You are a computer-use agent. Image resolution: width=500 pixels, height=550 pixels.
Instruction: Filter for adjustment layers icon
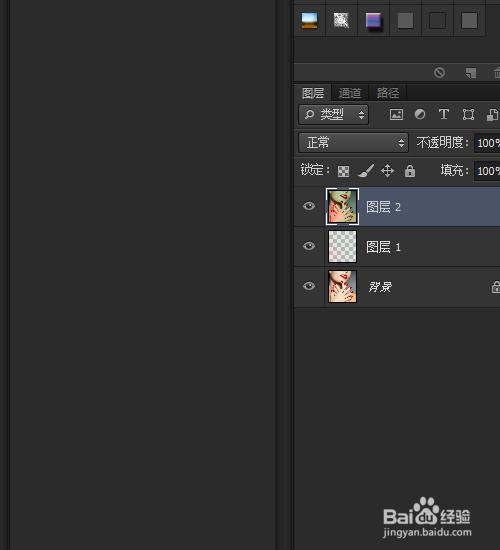tap(420, 114)
